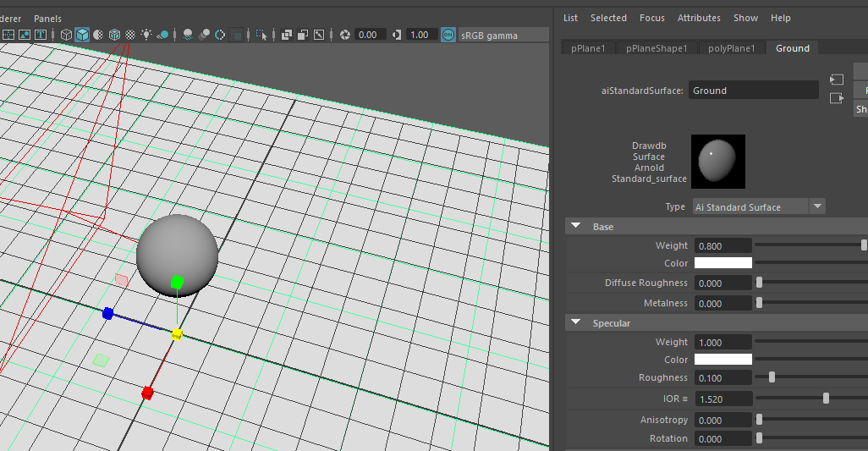Click the gamma half-circle icon

click(x=397, y=35)
